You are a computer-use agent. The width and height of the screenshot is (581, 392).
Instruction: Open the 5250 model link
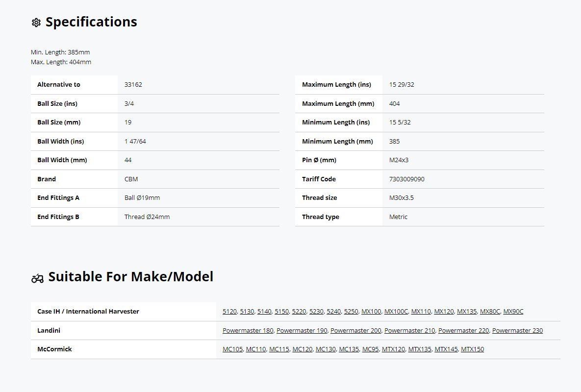point(351,311)
